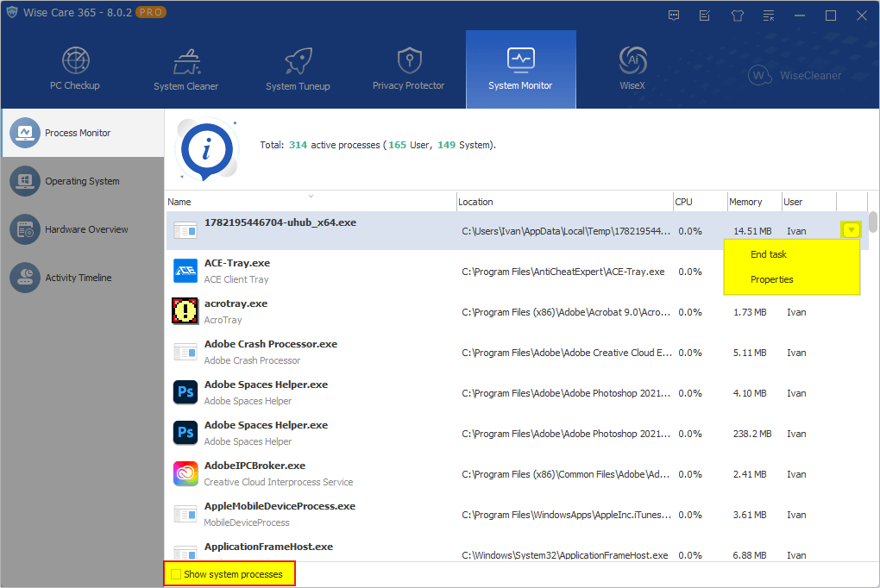Click the Photoshop icon on the 238.2 MB row
Image resolution: width=880 pixels, height=588 pixels.
click(x=185, y=433)
